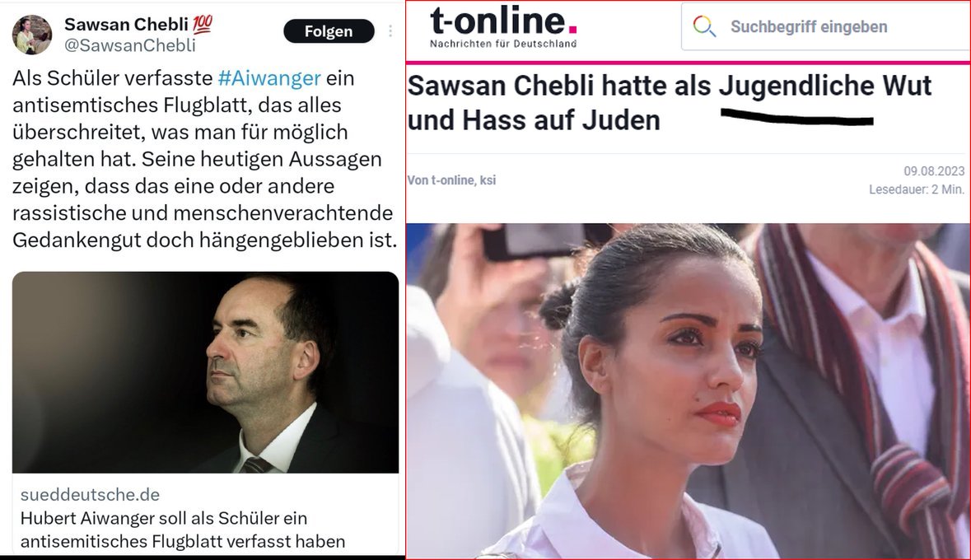Click the Sawsan Chebli article headline
Screen dimensions: 971x560
pyautogui.click(x=670, y=103)
